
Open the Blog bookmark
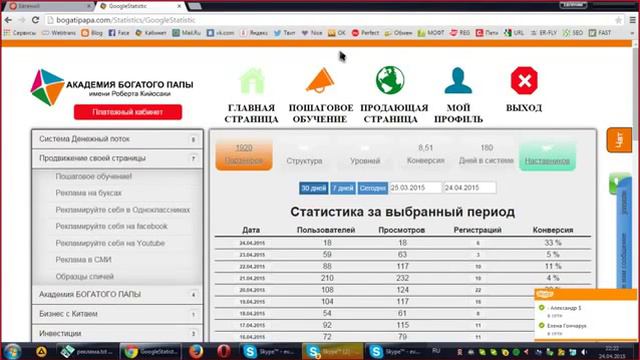[x=92, y=33]
